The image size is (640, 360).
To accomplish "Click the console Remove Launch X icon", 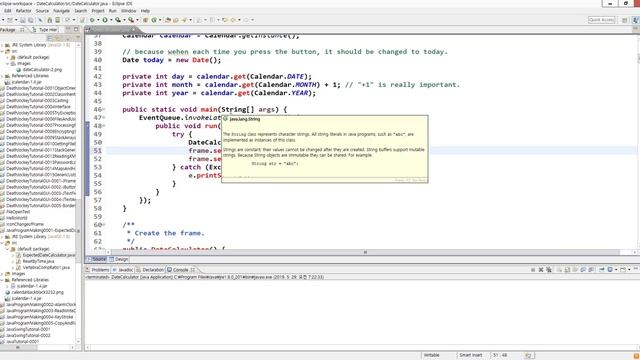I will pyautogui.click(x=541, y=270).
